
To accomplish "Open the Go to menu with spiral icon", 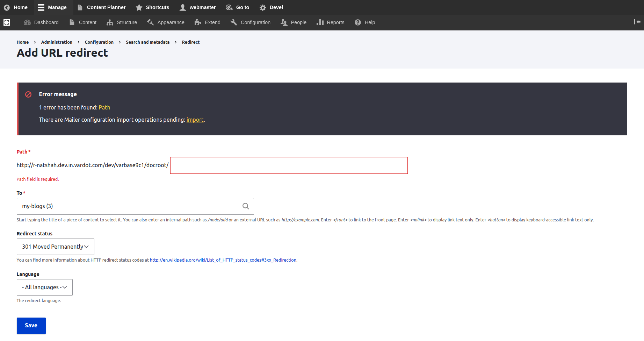I will pos(229,7).
